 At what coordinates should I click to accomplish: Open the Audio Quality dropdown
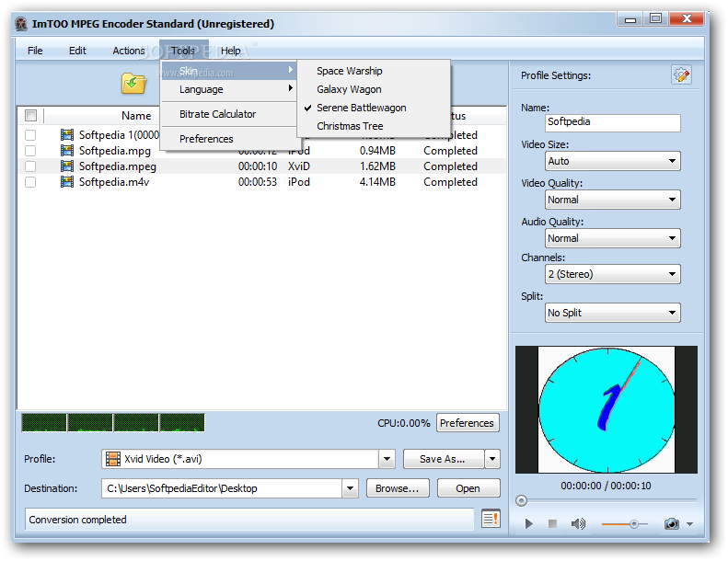(612, 238)
